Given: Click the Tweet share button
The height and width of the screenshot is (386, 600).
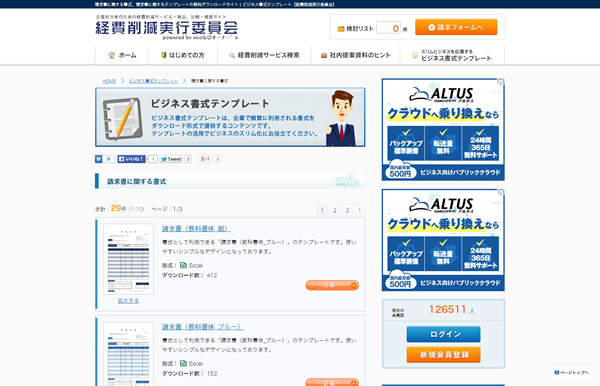Looking at the screenshot, I should pos(171,159).
